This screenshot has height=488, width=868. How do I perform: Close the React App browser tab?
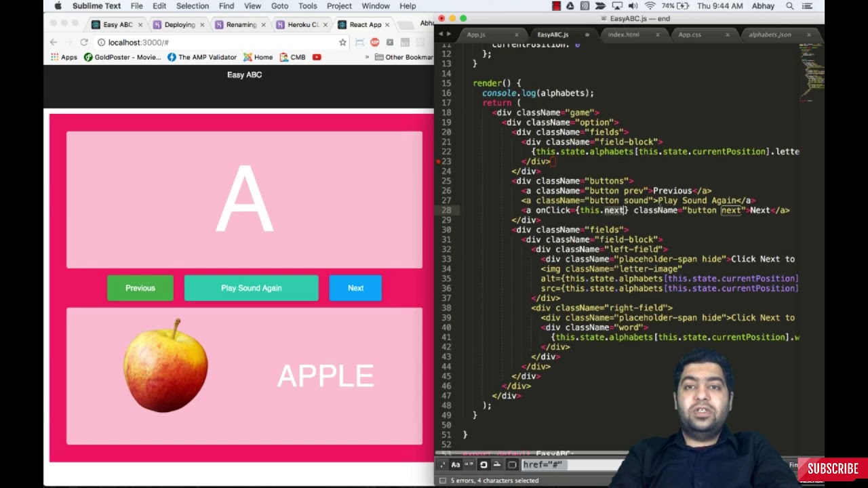[x=387, y=24]
